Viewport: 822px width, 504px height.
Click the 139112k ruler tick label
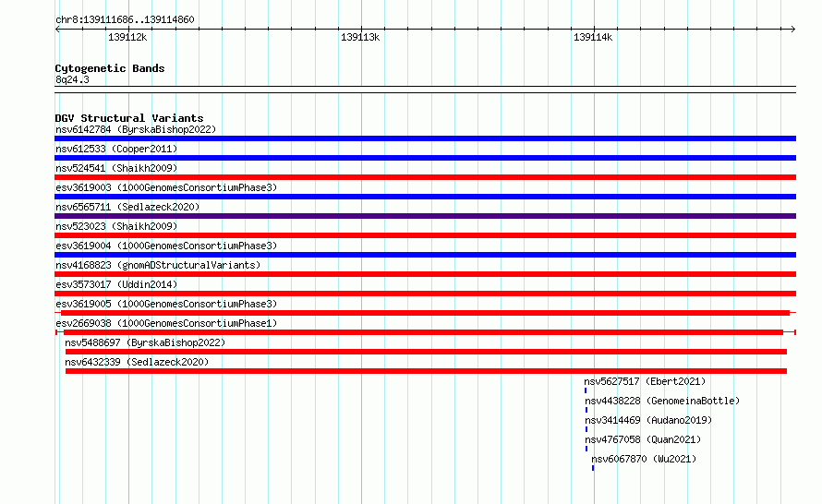tap(127, 37)
